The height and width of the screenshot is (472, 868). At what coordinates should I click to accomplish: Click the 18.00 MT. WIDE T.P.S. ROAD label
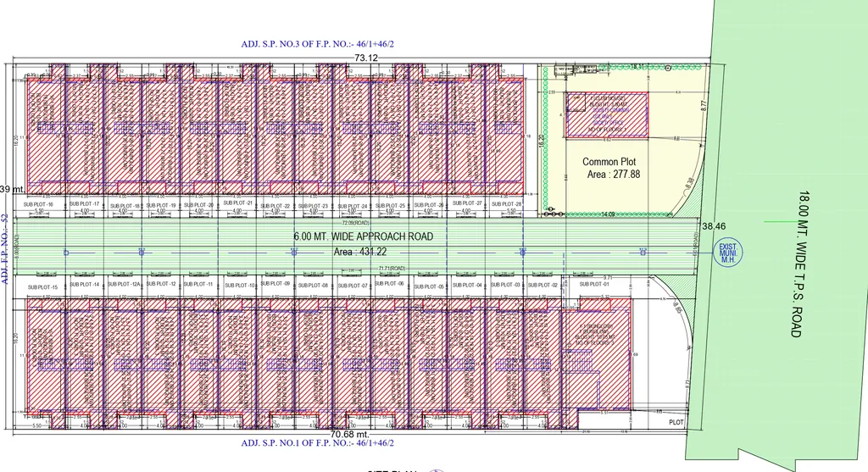click(798, 264)
